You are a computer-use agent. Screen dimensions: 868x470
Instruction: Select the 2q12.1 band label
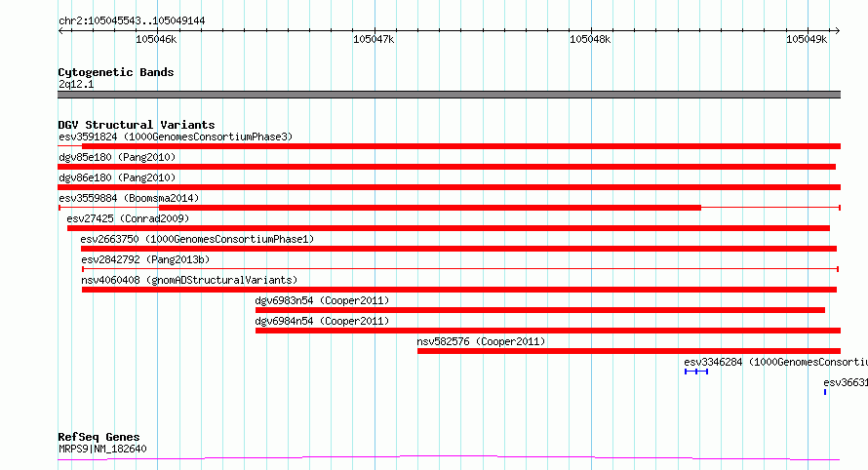76,84
